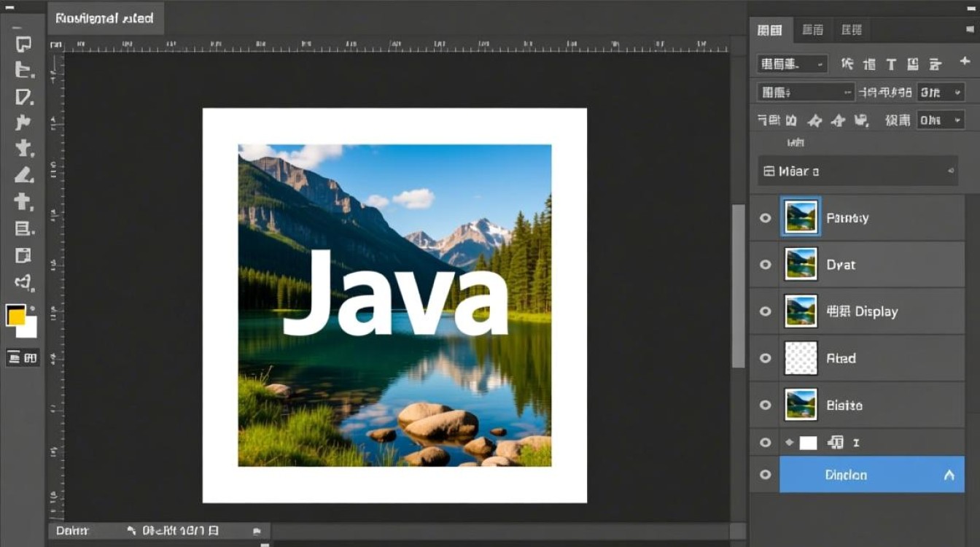Image resolution: width=980 pixels, height=547 pixels.
Task: Click the plus icon at panel top right
Action: point(965,63)
